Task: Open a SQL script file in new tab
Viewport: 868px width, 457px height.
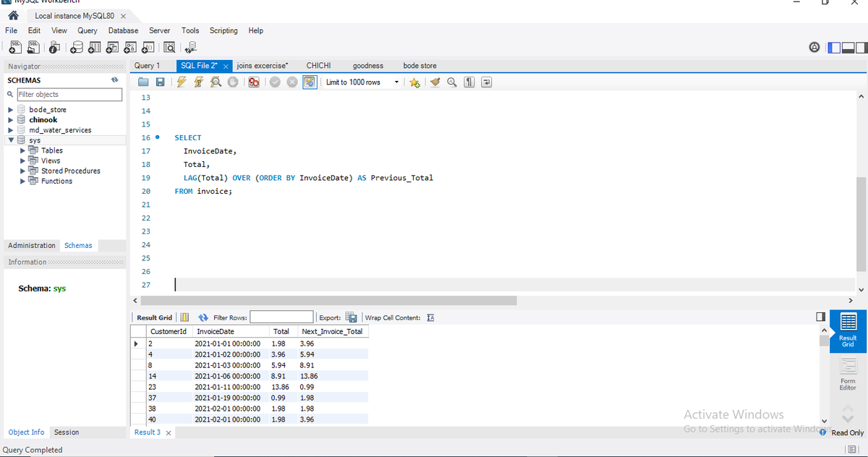Action: click(34, 48)
